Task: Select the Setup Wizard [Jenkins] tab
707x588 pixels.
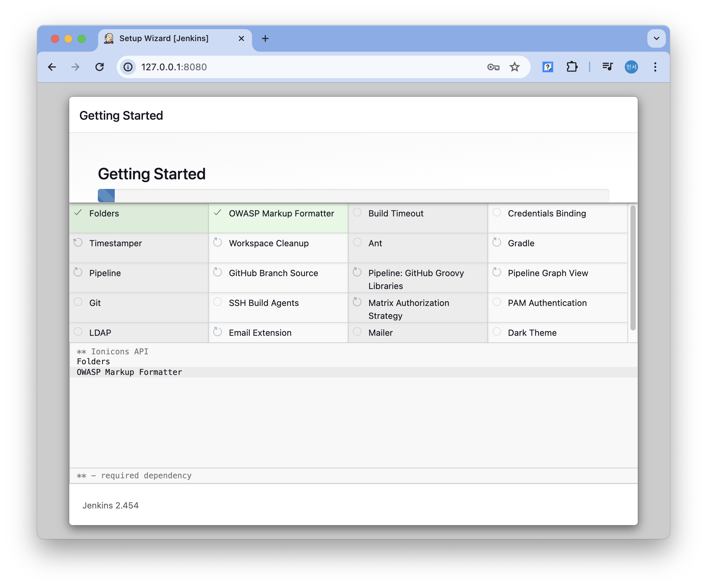Action: click(x=164, y=38)
